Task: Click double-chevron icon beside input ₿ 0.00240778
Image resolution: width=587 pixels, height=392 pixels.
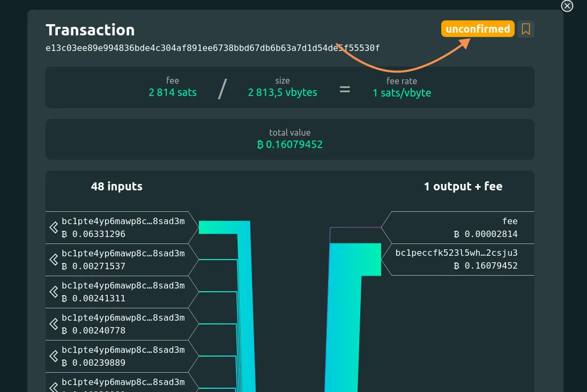Action: click(x=54, y=324)
